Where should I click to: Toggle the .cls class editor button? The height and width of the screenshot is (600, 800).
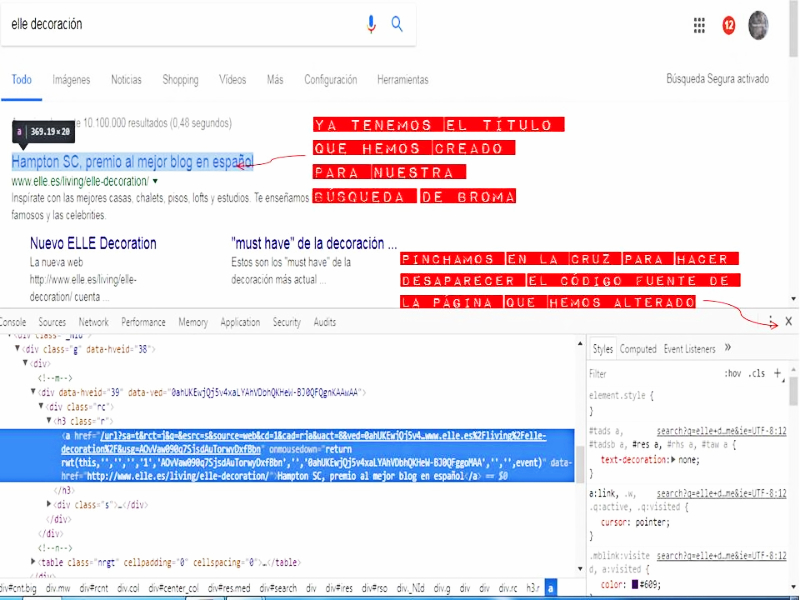[x=757, y=373]
